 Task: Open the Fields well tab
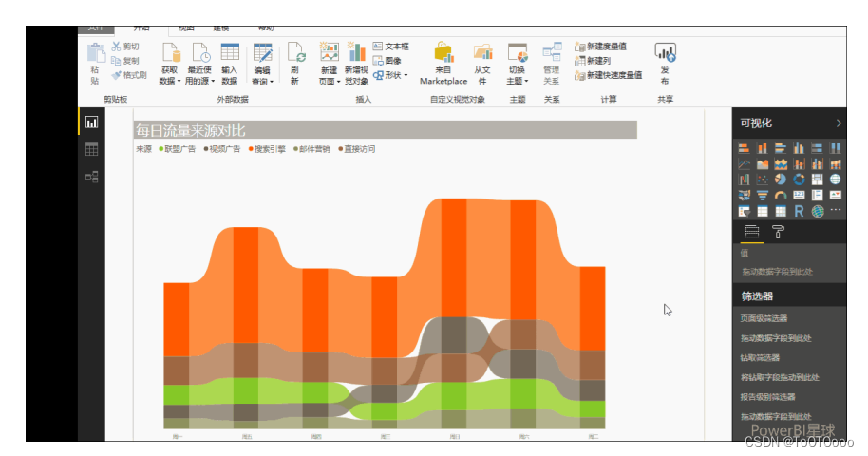(x=752, y=232)
